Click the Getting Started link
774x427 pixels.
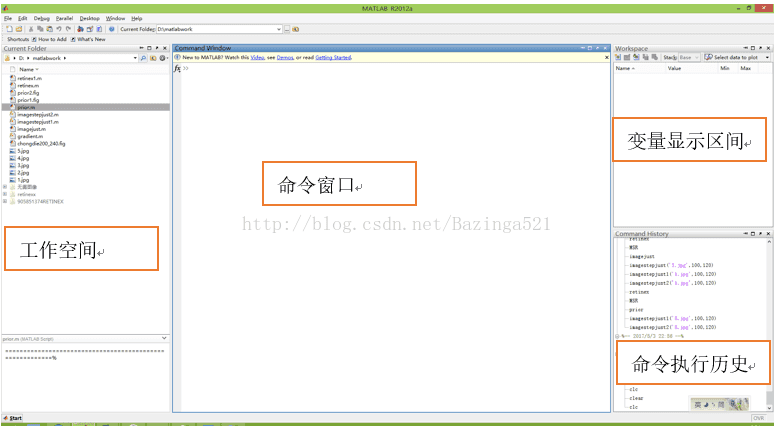[333, 57]
